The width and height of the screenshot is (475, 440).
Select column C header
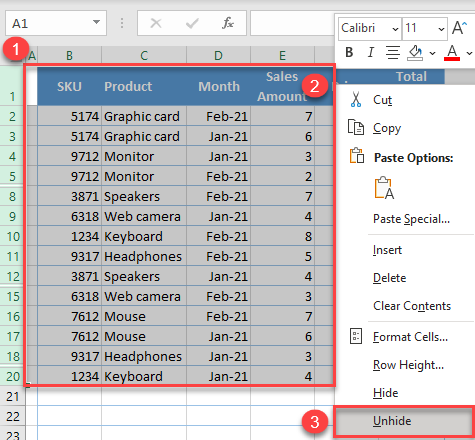tap(144, 55)
